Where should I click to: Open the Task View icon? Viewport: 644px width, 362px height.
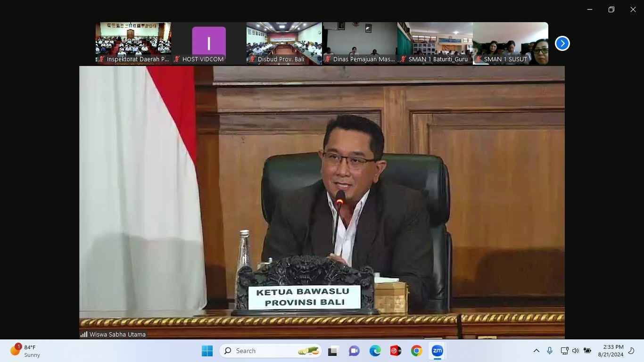point(334,351)
